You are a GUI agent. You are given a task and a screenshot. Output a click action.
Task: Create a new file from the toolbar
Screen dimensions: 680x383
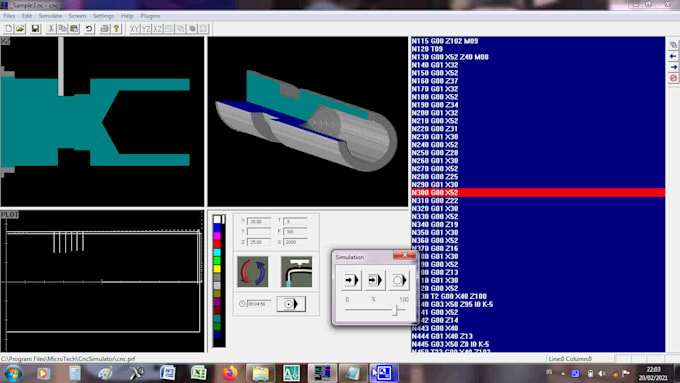point(9,29)
